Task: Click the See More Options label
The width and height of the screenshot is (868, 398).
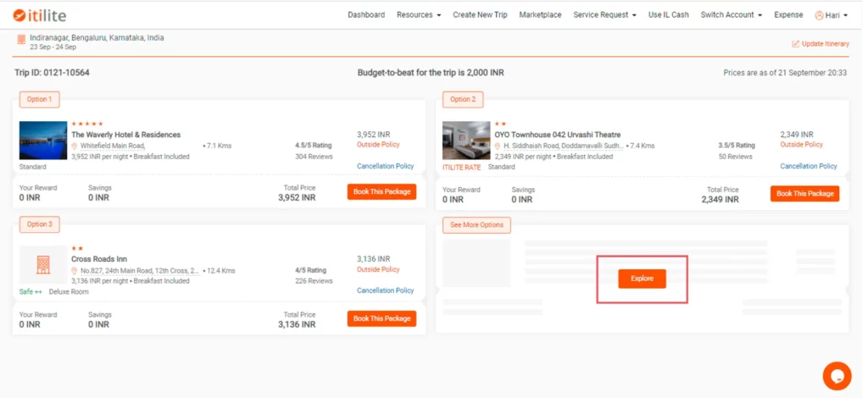Action: [476, 225]
